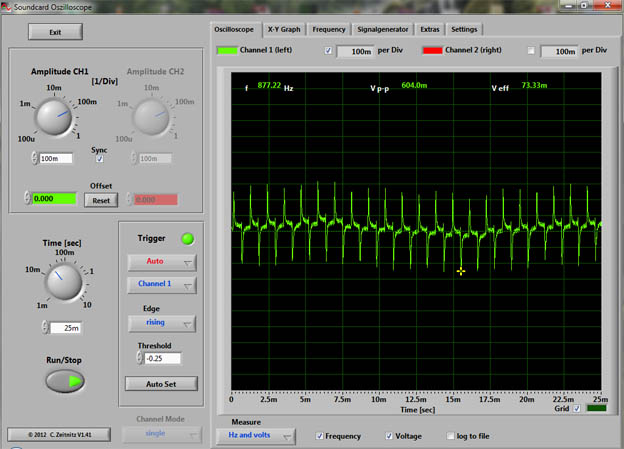The width and height of the screenshot is (624, 449).
Task: Click the green Channel 1 color swatch
Action: coord(228,50)
